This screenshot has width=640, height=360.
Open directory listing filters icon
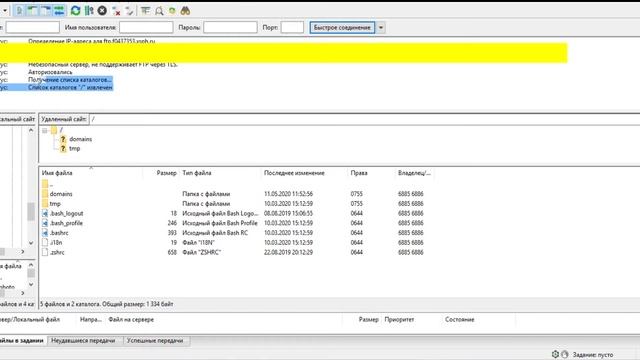(x=145, y=11)
